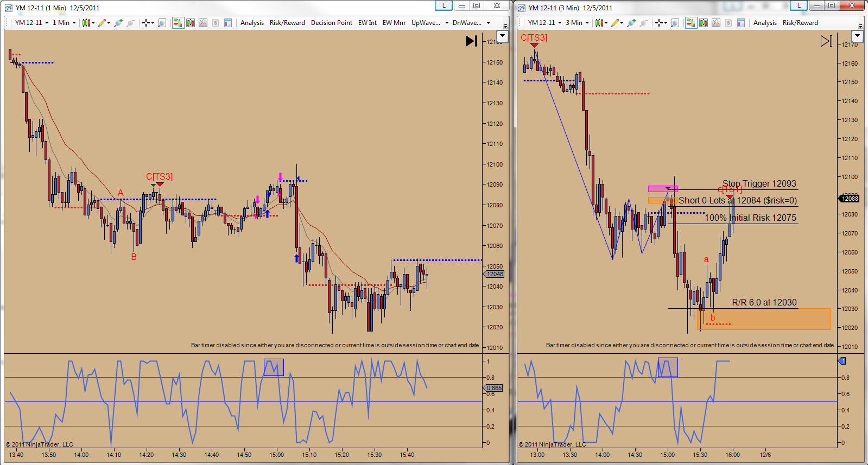Click chart icon in 3 Min title bar
Image resolution: width=868 pixels, height=465 pixels.
[522, 8]
